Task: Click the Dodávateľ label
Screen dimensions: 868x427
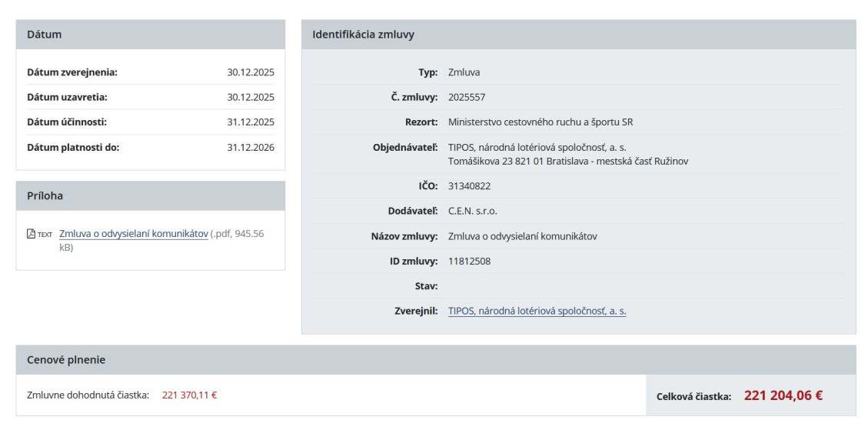Action: click(x=413, y=212)
